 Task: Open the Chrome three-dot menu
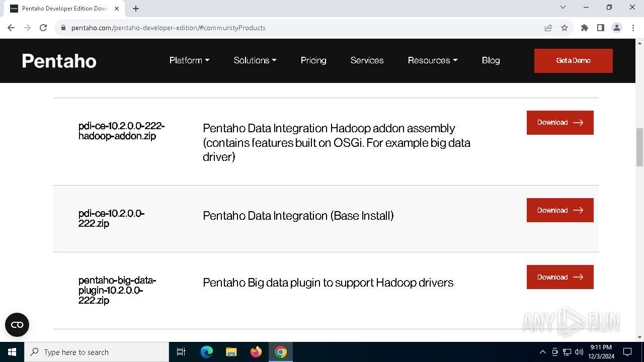(633, 28)
